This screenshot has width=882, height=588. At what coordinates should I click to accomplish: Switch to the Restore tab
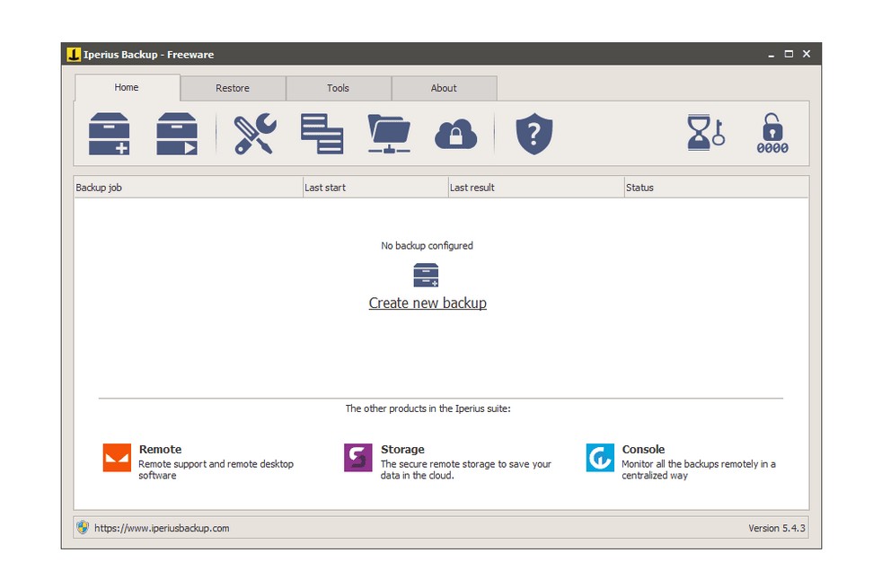tap(233, 88)
